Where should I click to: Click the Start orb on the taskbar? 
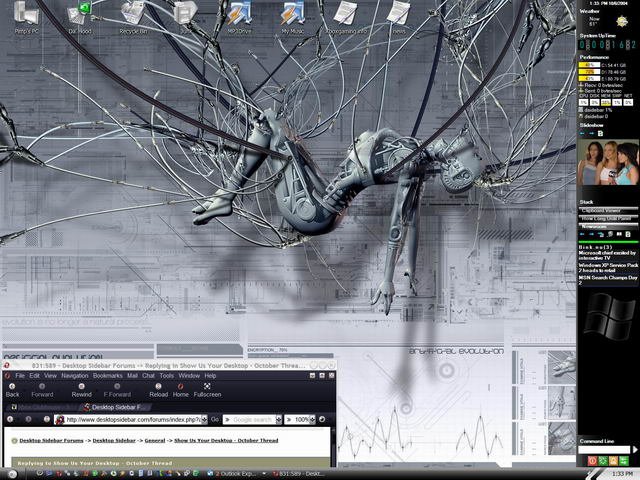12,474
